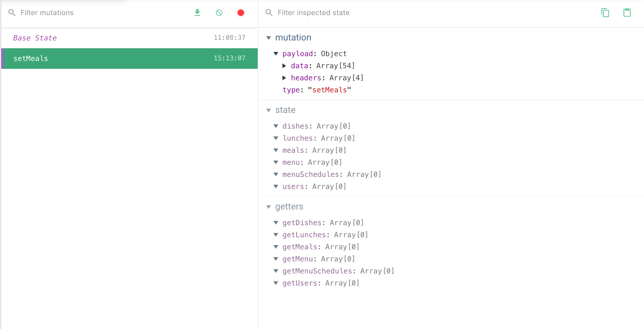Collapse the getDishes array arrow
Image resolution: width=644 pixels, height=329 pixels.
[x=276, y=223]
